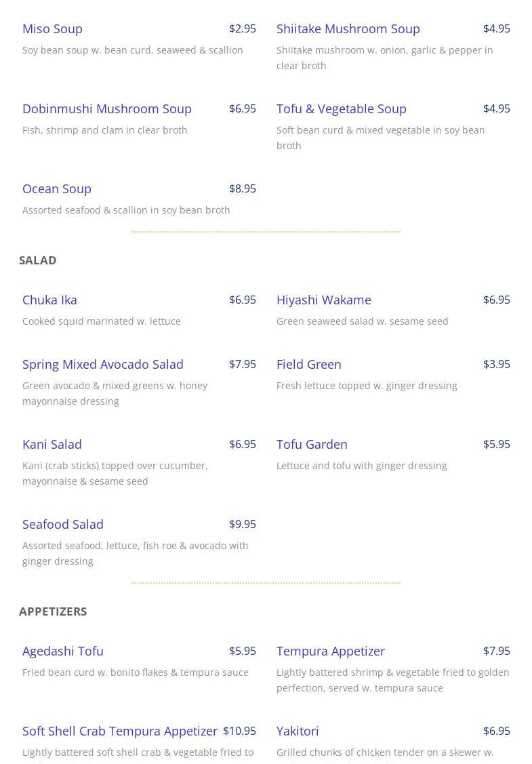Open Tofu & Vegetable Soup item
Viewport: 532px width, 764px height.
click(341, 108)
